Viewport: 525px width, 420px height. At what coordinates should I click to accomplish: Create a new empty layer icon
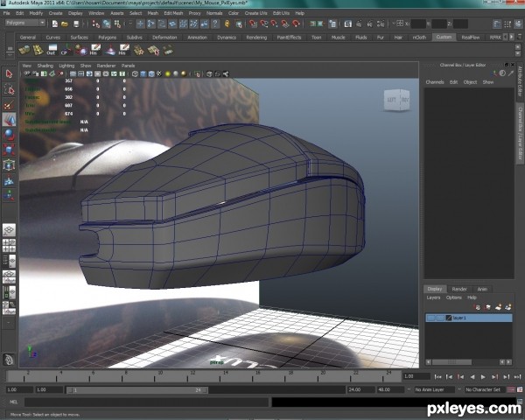tap(499, 307)
